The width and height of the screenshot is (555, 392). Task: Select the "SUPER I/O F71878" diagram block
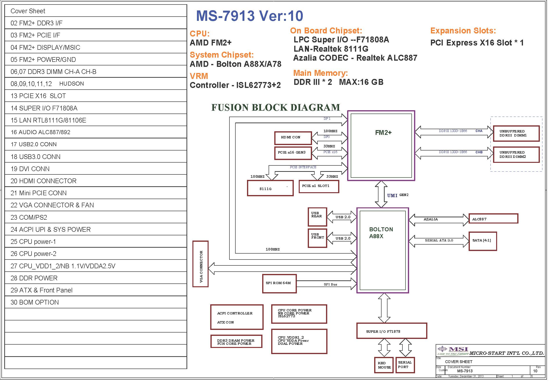392,331
